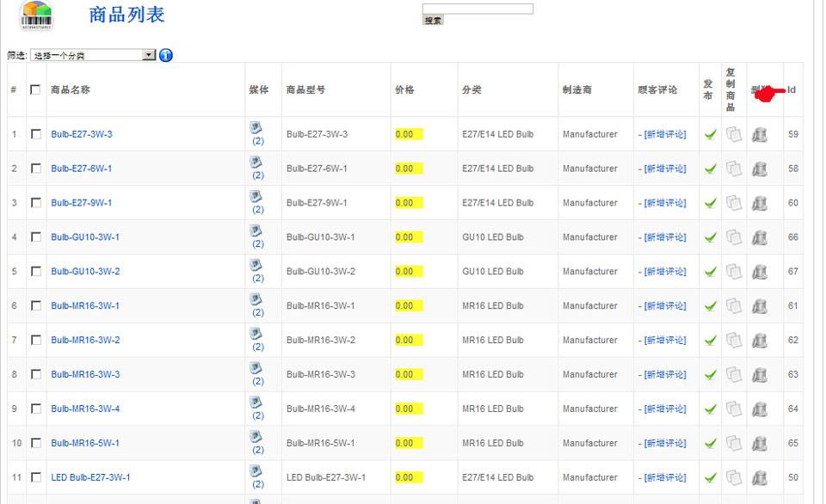Tick the checkbox for Bulb-GU10-3W-2

tap(35, 272)
